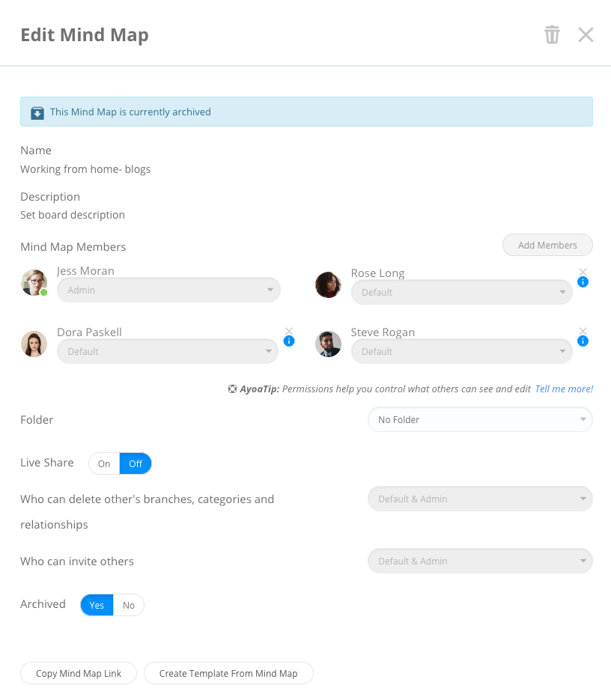The width and height of the screenshot is (611, 700).
Task: Click the Who can invite others label
Action: click(77, 561)
